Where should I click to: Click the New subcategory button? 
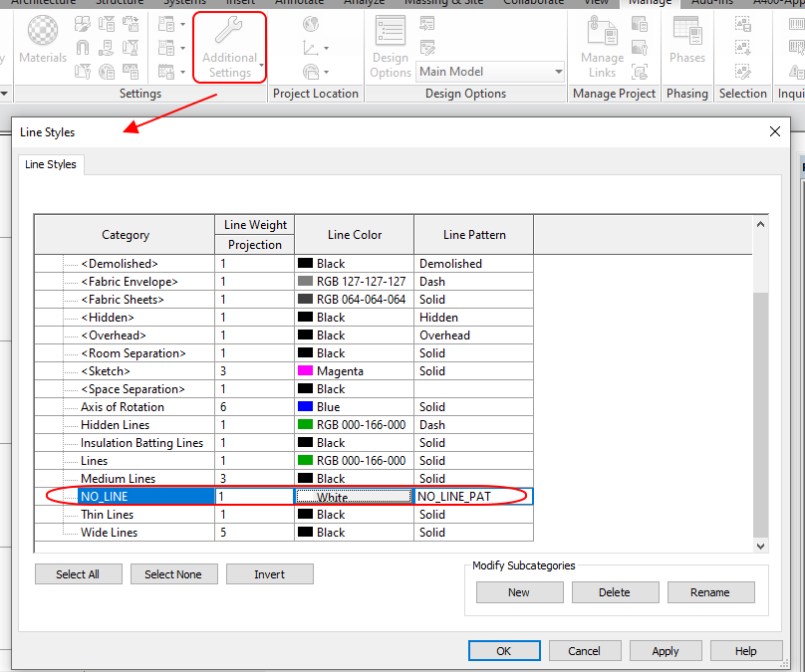point(519,592)
